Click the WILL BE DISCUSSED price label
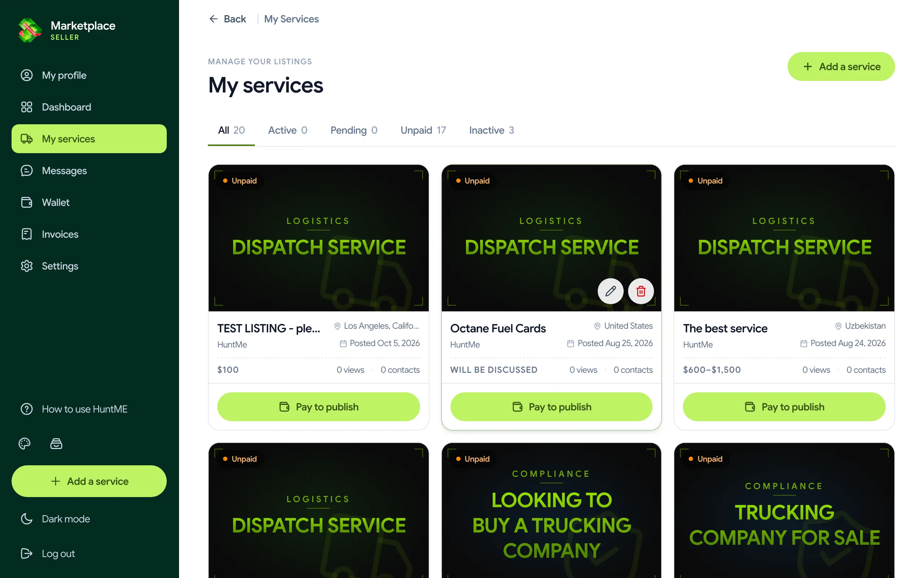The image size is (924, 578). (x=494, y=370)
